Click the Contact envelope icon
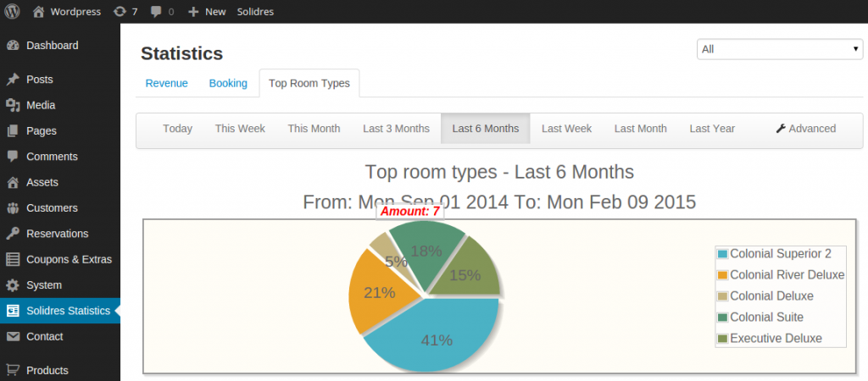Viewport: 868px width, 381px height. point(13,337)
